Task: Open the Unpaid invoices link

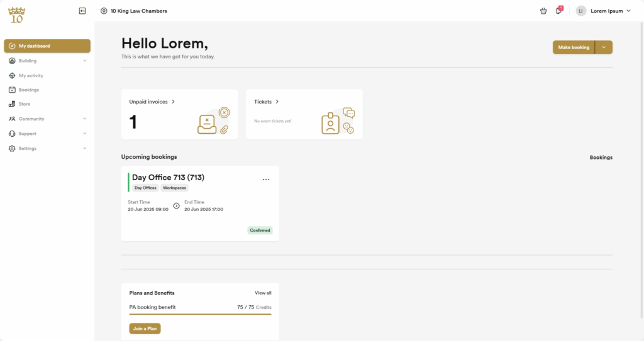Action: (152, 102)
